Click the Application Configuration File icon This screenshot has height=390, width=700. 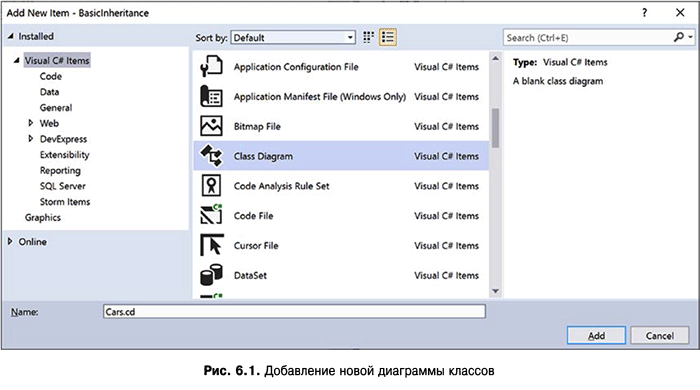tap(211, 66)
